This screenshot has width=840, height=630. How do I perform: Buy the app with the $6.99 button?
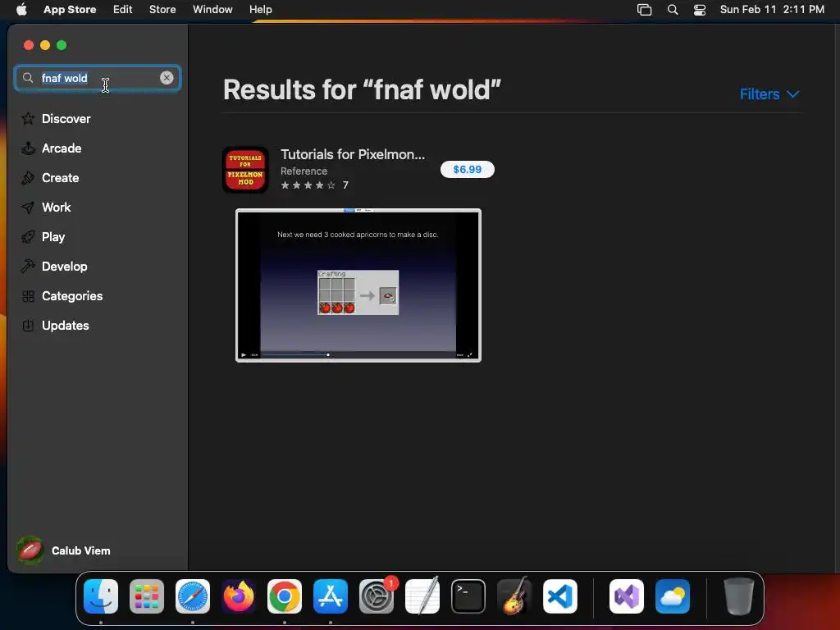tap(467, 169)
